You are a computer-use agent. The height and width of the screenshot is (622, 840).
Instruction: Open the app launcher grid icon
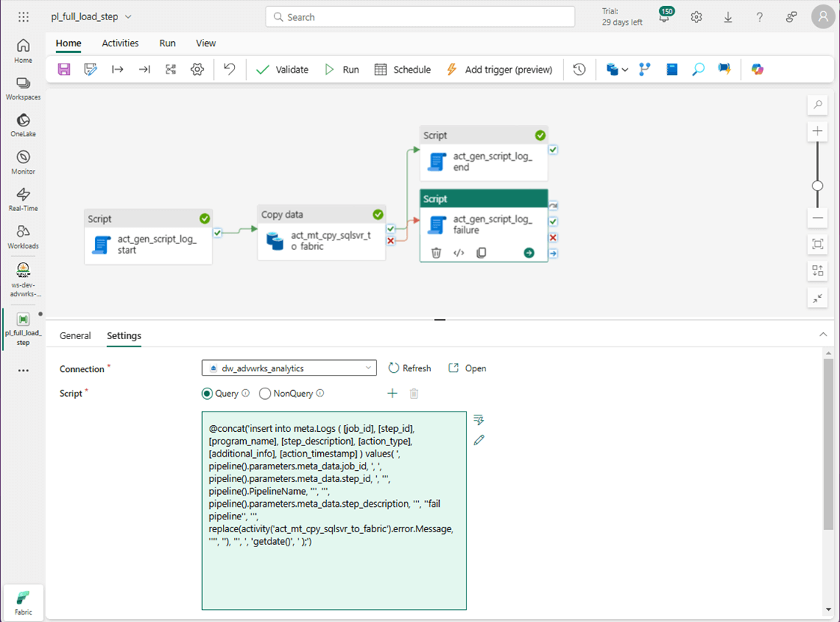(24, 17)
